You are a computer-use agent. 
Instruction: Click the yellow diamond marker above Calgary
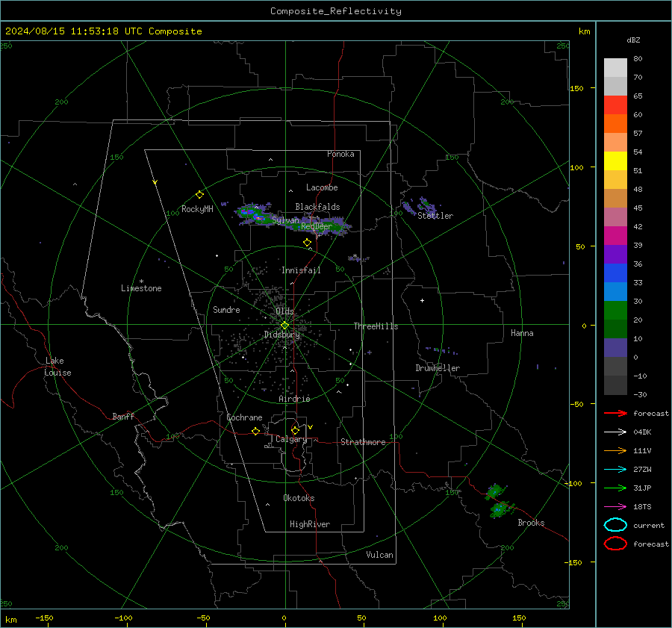[295, 430]
